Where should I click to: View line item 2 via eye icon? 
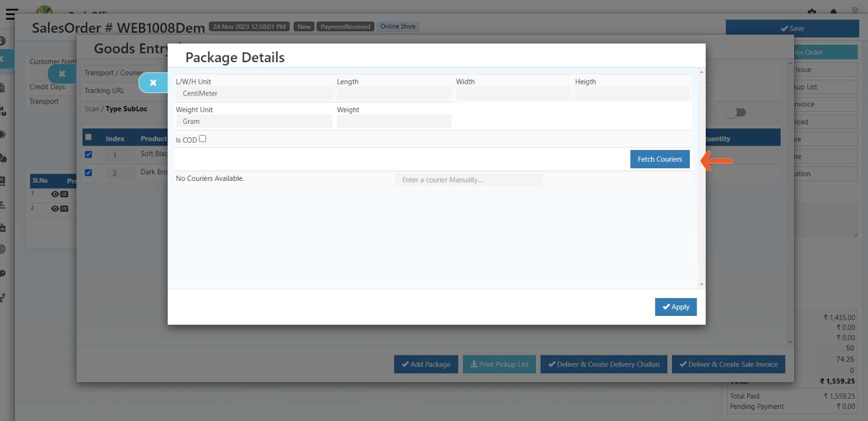coord(55,208)
